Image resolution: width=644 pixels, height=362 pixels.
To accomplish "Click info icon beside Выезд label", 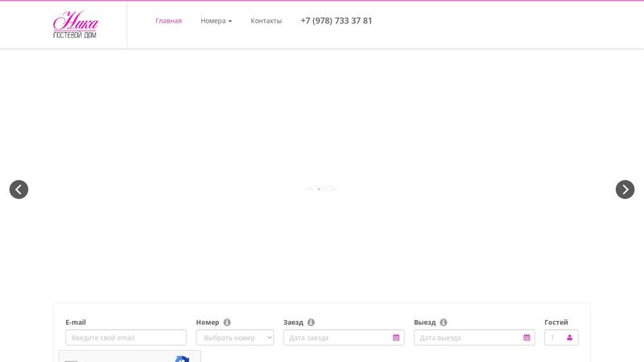I will click(444, 323).
